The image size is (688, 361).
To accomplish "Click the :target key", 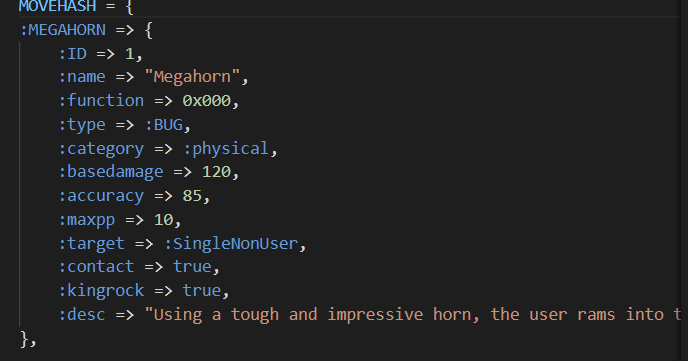I will 91,243.
